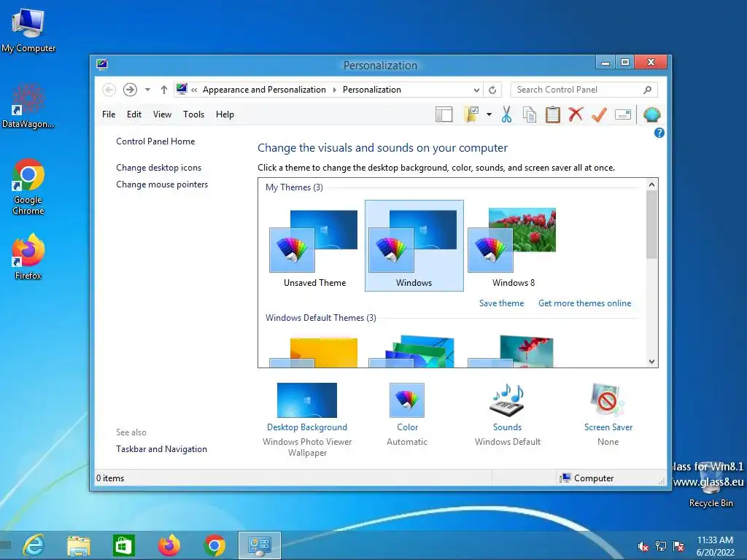Viewport: 747px width, 560px height.
Task: Expand the address bar history dropdown
Action: (476, 90)
